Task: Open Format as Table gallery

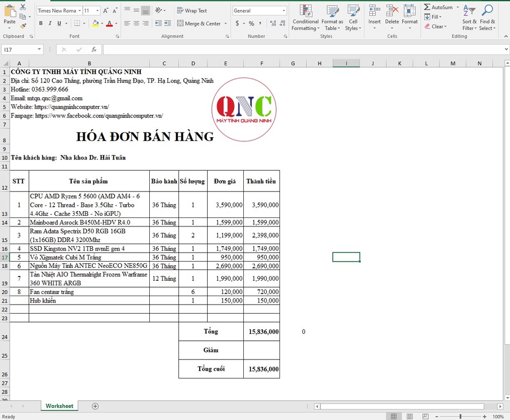Action: click(333, 18)
